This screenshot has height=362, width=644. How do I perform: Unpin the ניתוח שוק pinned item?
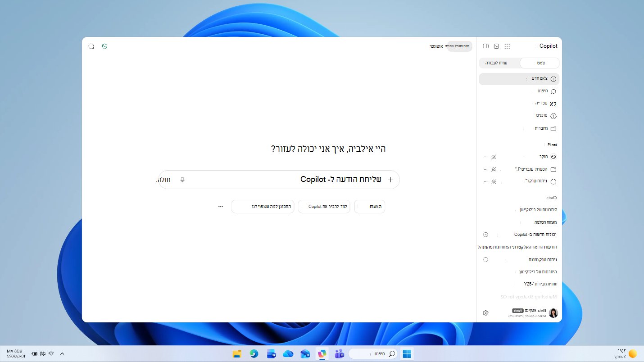point(494,181)
